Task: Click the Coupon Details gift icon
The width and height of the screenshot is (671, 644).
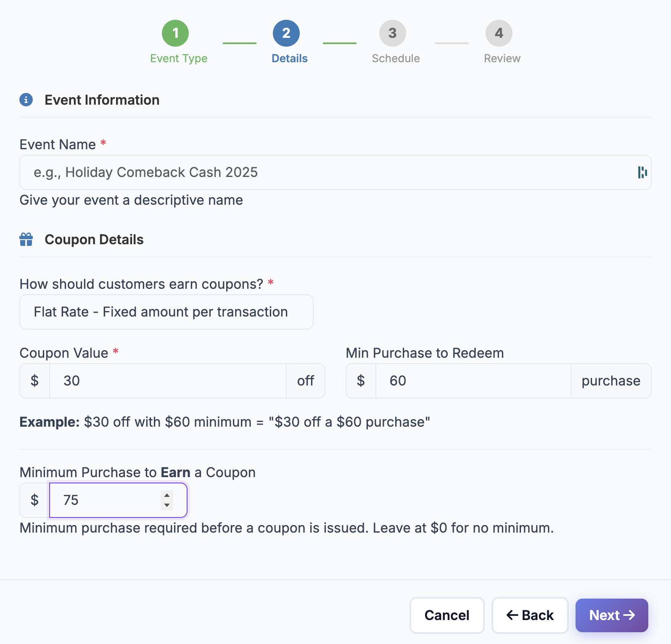Action: [x=26, y=239]
